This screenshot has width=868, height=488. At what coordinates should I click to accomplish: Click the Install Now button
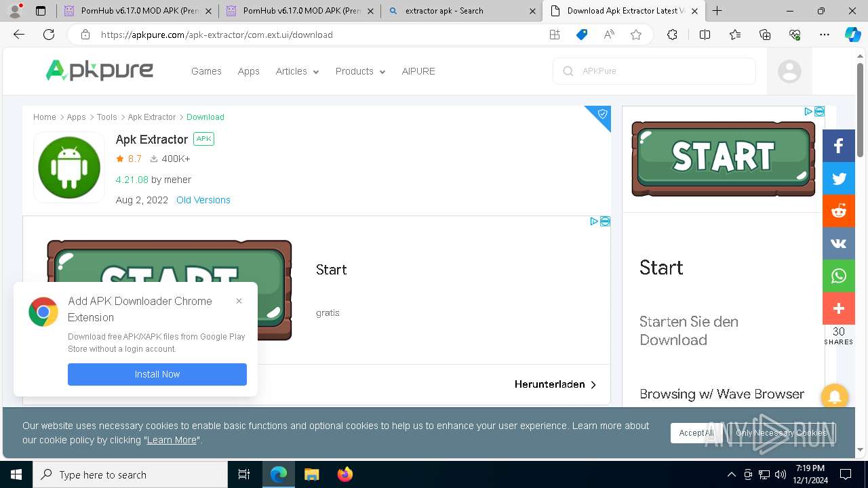tap(157, 374)
